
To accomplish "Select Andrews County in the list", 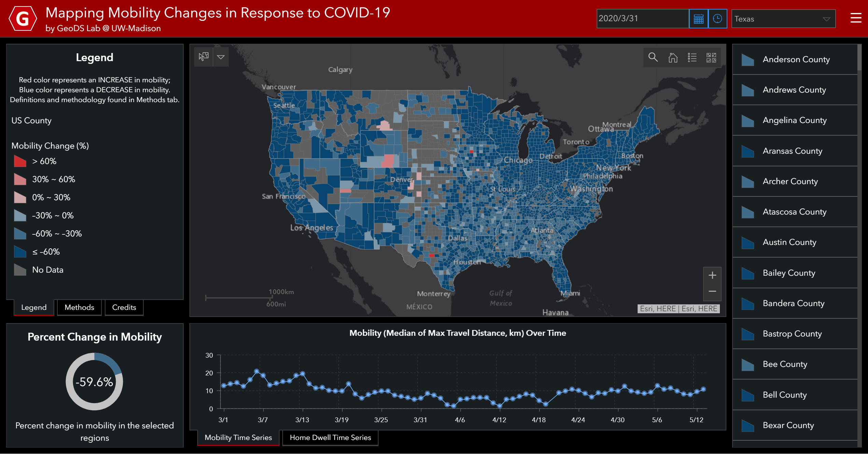I will tap(795, 90).
